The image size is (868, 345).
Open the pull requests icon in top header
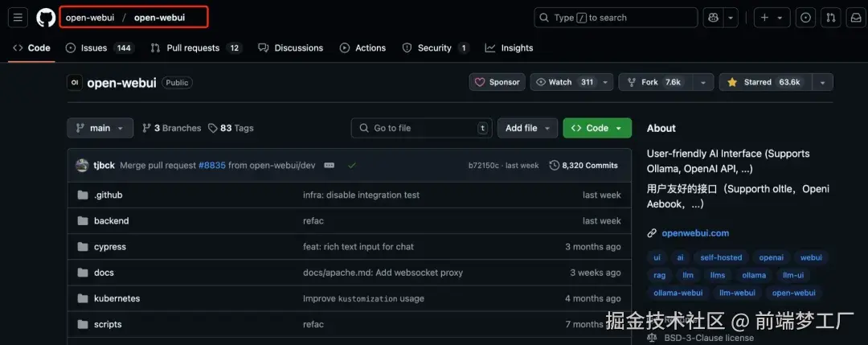click(831, 18)
